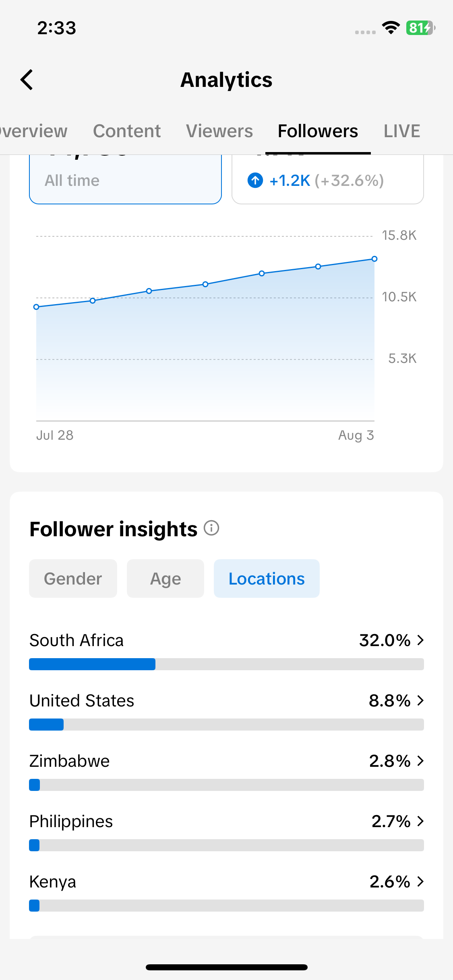Viewport: 453px width, 980px height.
Task: Expand Philippines location details chevron
Action: coord(420,821)
